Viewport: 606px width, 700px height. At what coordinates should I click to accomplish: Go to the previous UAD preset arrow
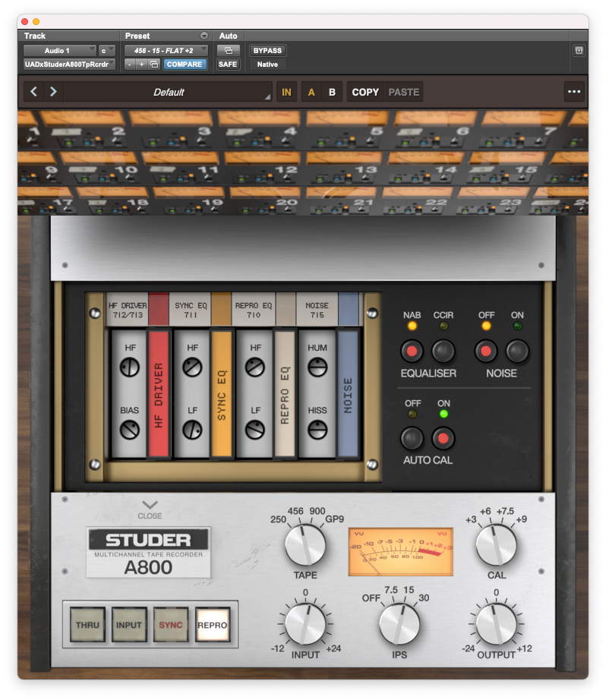point(33,92)
